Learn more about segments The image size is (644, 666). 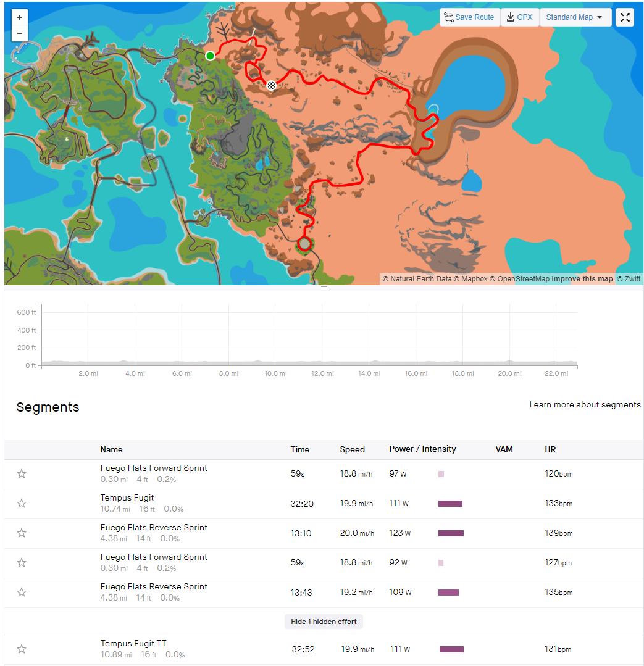(585, 404)
